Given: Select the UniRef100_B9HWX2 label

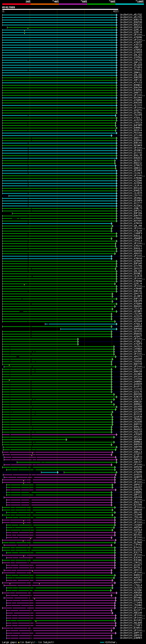Looking at the screenshot, I should [131, 85].
